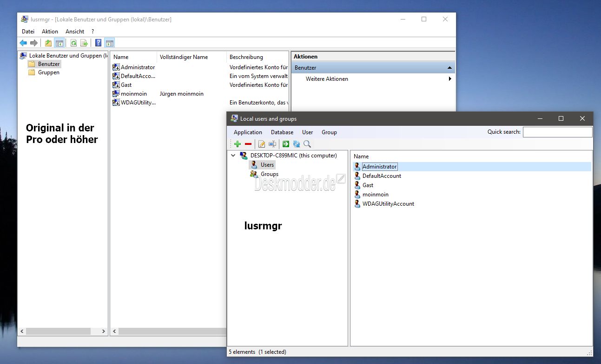Click the green arrow connect icon
Screen dimensions: 601x364
point(286,144)
